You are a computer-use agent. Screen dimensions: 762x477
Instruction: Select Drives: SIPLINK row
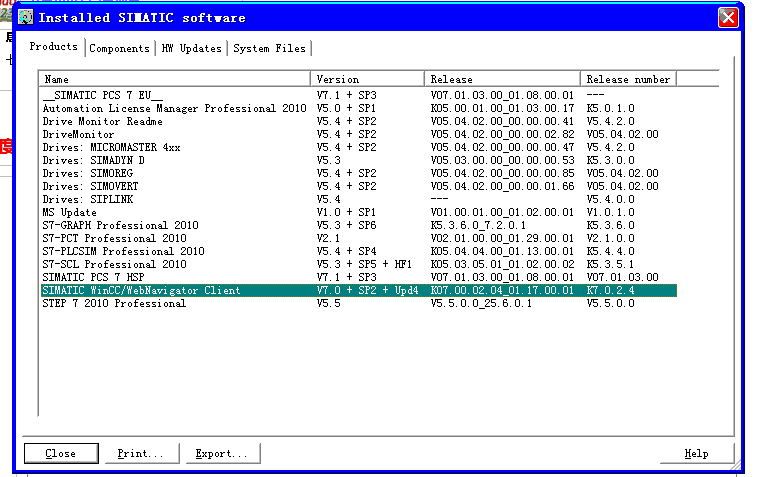pyautogui.click(x=359, y=200)
